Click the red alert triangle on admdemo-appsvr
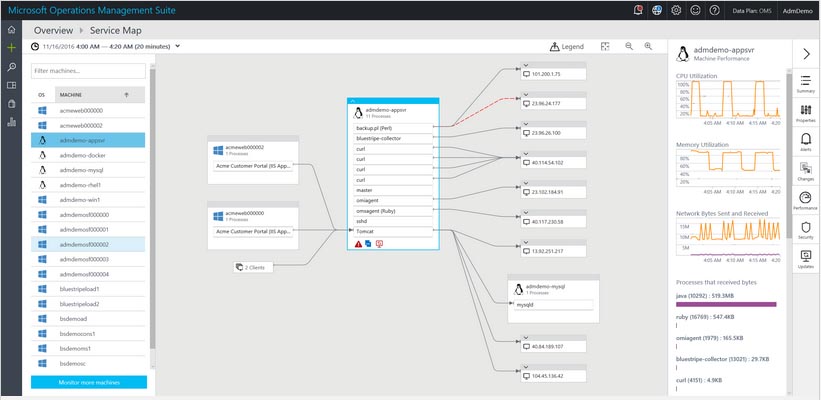Image resolution: width=821 pixels, height=400 pixels. coord(359,243)
